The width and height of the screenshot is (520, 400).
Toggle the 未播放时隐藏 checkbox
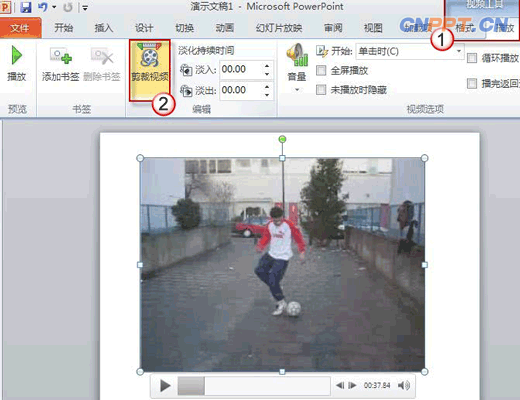tap(321, 89)
